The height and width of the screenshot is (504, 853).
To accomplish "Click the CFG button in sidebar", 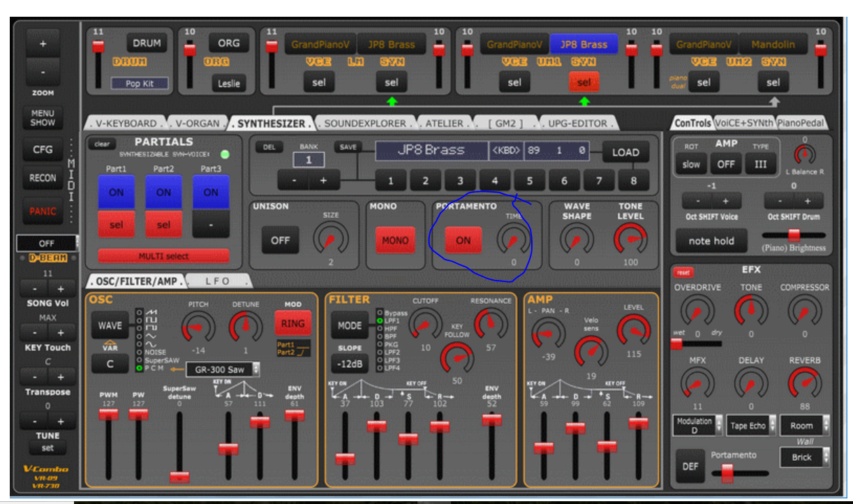I will [x=43, y=149].
